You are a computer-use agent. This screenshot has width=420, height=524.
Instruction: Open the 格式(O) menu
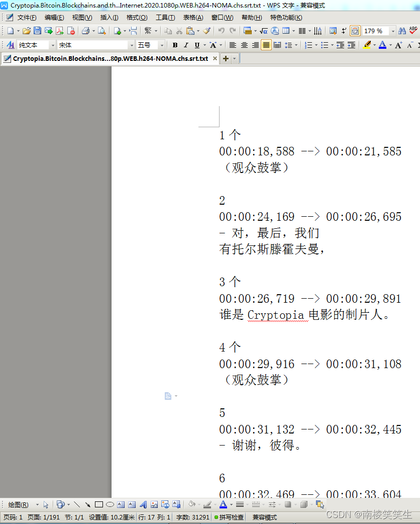[x=137, y=18]
